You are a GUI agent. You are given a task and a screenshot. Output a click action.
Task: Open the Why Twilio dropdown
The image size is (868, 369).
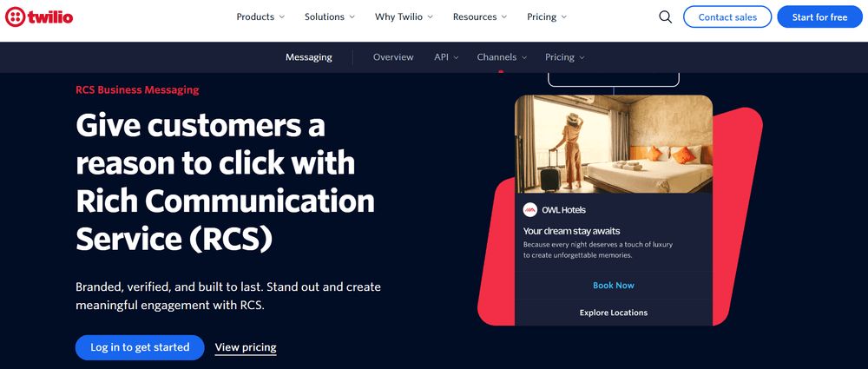(404, 16)
